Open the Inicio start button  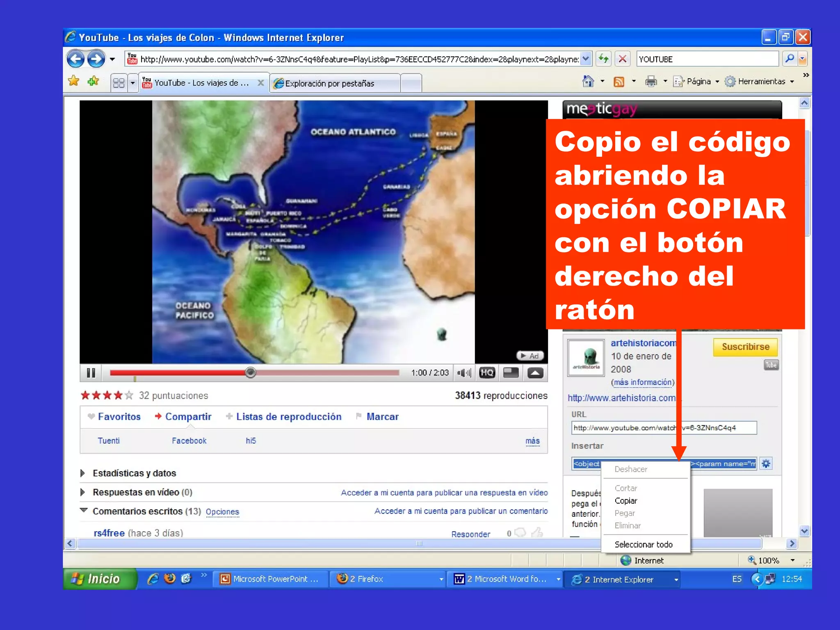(x=100, y=579)
